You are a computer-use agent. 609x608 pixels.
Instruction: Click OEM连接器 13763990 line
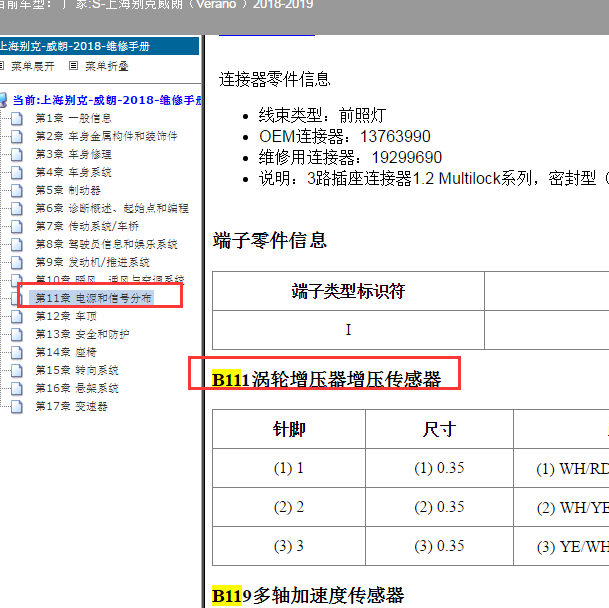[x=345, y=136]
